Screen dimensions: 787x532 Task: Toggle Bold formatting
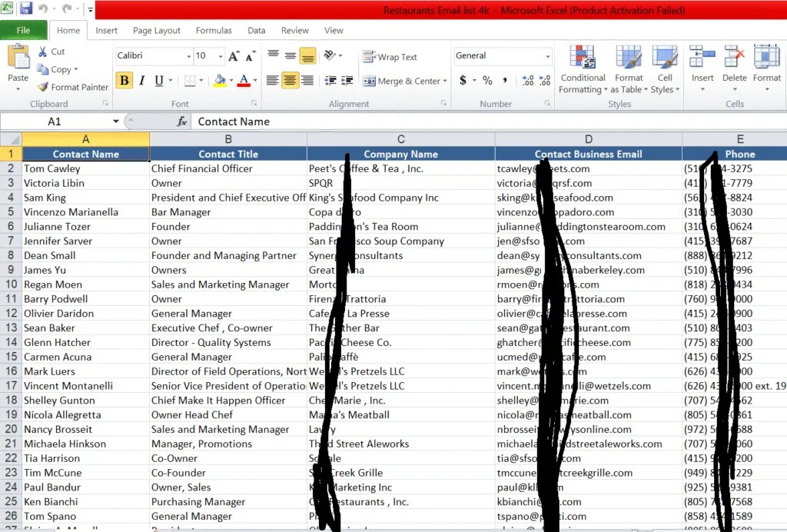pyautogui.click(x=125, y=80)
